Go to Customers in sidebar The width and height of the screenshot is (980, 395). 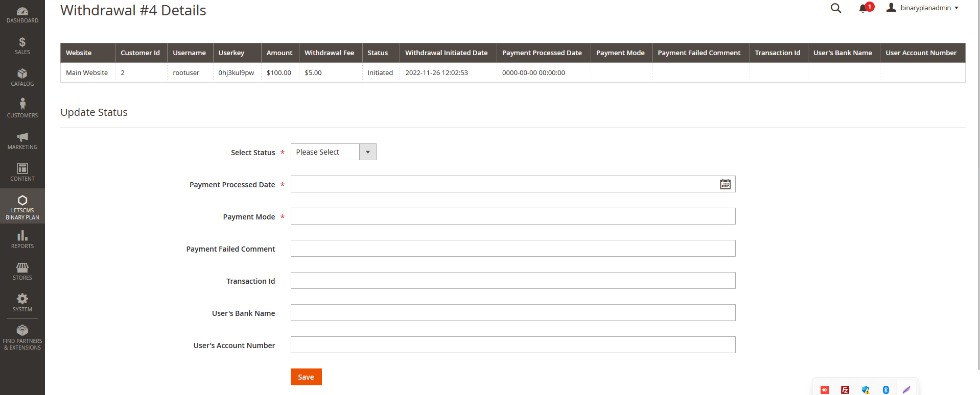pos(22,109)
